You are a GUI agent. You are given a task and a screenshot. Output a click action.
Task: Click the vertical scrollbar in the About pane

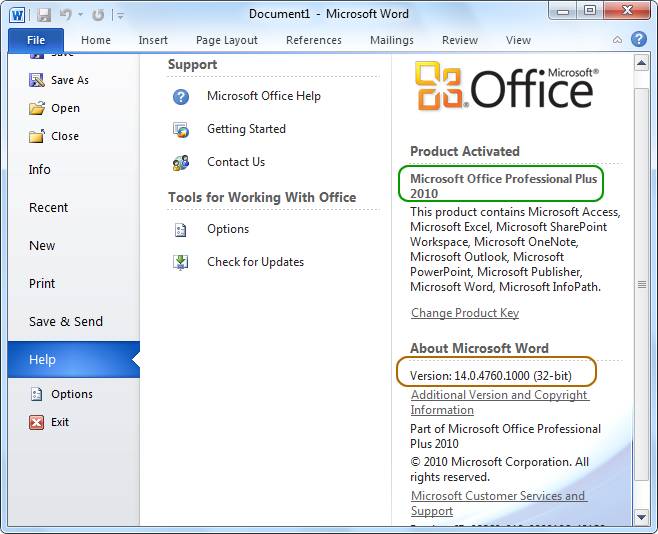point(641,285)
